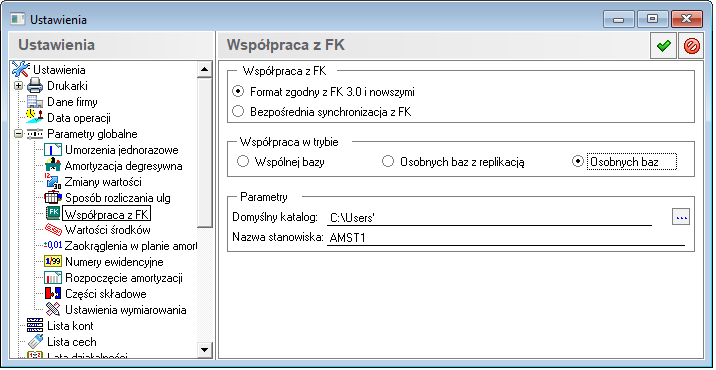This screenshot has width=716, height=370.
Task: Click the Sposób rozliczania ulg icon
Action: coord(53,198)
